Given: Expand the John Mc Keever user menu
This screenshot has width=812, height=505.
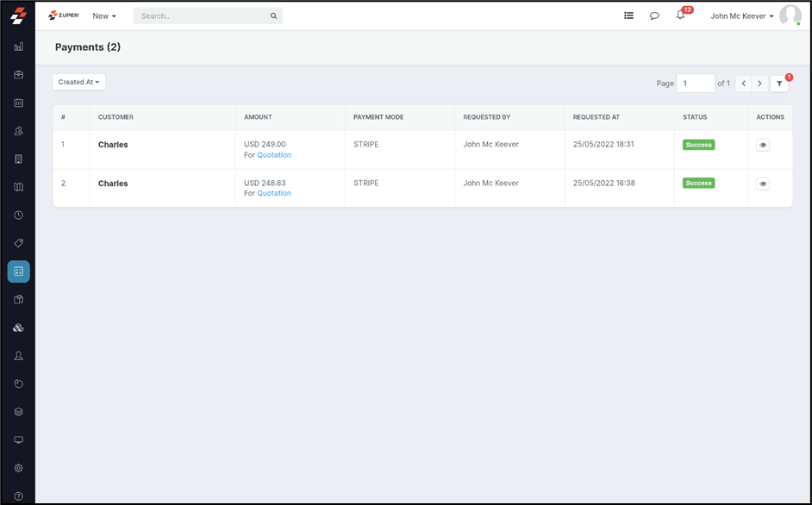Looking at the screenshot, I should coord(741,16).
